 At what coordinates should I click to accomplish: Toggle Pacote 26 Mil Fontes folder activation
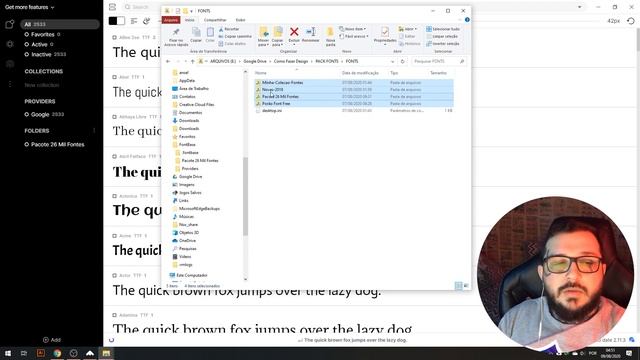[x=27, y=144]
